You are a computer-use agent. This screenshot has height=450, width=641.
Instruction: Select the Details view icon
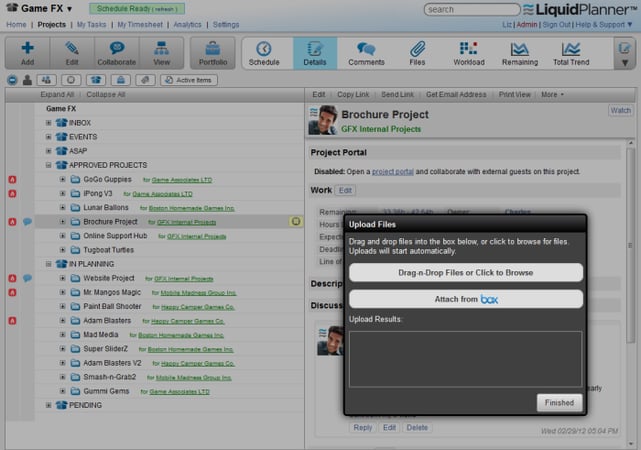[x=315, y=53]
